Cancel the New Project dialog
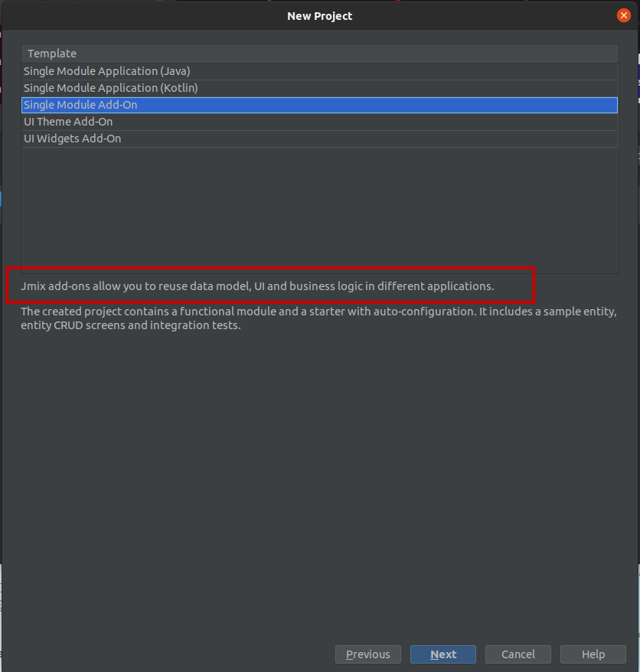The height and width of the screenshot is (672, 640). (x=518, y=654)
